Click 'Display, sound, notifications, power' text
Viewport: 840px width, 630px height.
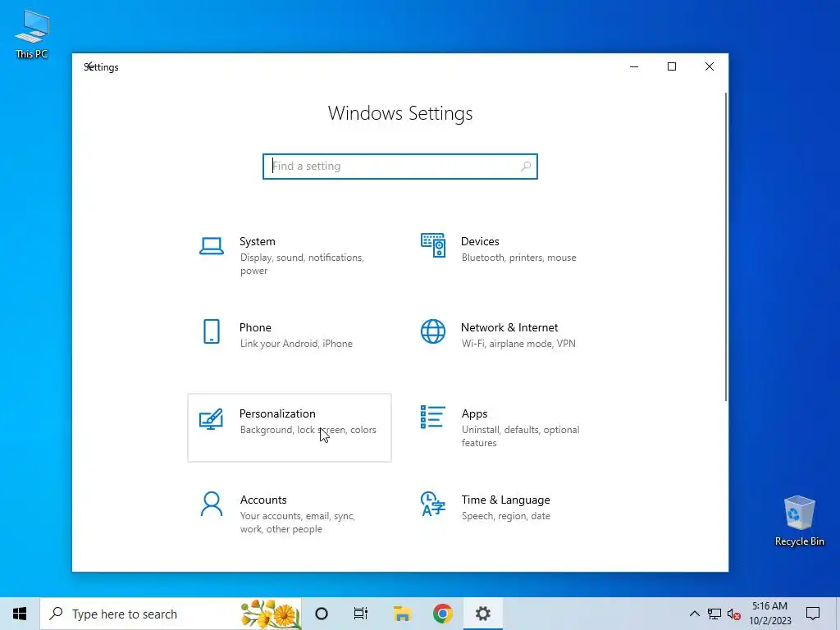coord(302,264)
